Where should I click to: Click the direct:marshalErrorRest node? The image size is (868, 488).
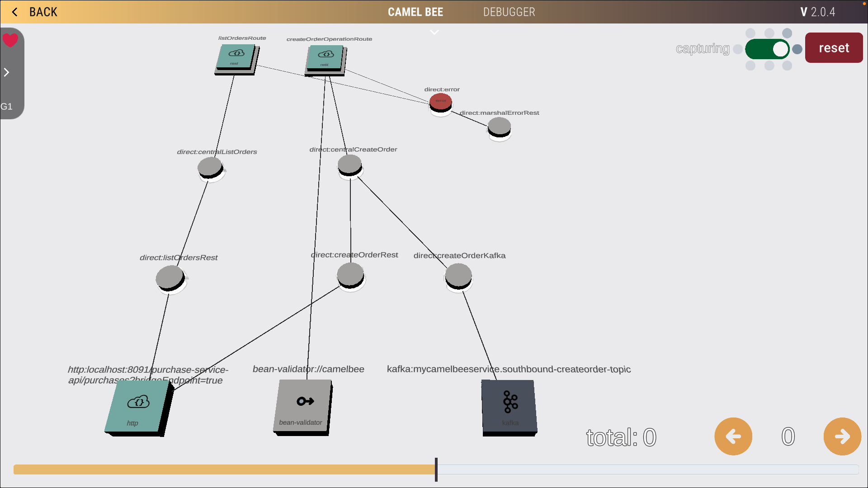499,127
